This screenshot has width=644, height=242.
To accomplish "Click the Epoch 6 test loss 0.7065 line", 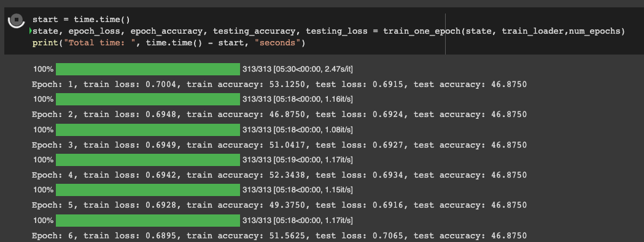I will tap(279, 236).
